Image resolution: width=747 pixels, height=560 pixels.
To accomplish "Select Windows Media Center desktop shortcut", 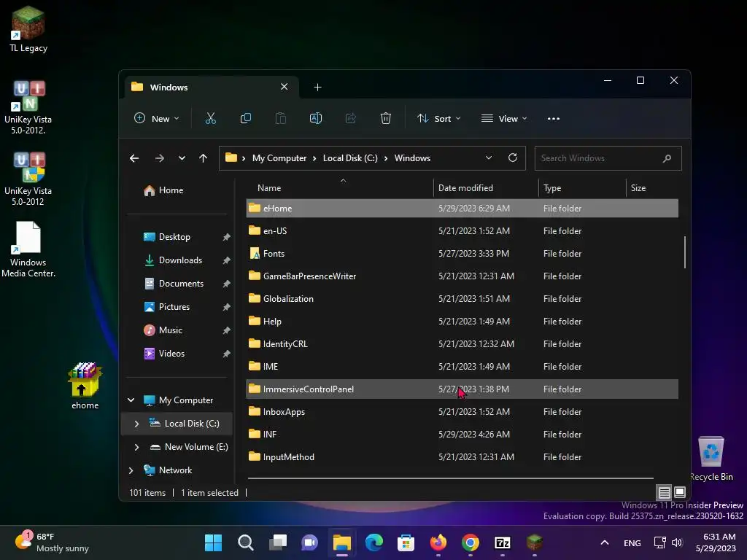I will point(28,249).
